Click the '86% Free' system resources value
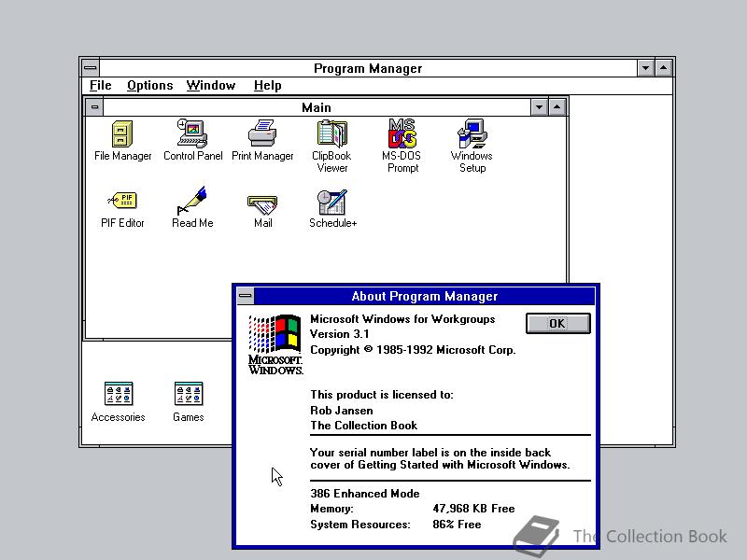Viewport: 747px width, 560px height. point(457,525)
